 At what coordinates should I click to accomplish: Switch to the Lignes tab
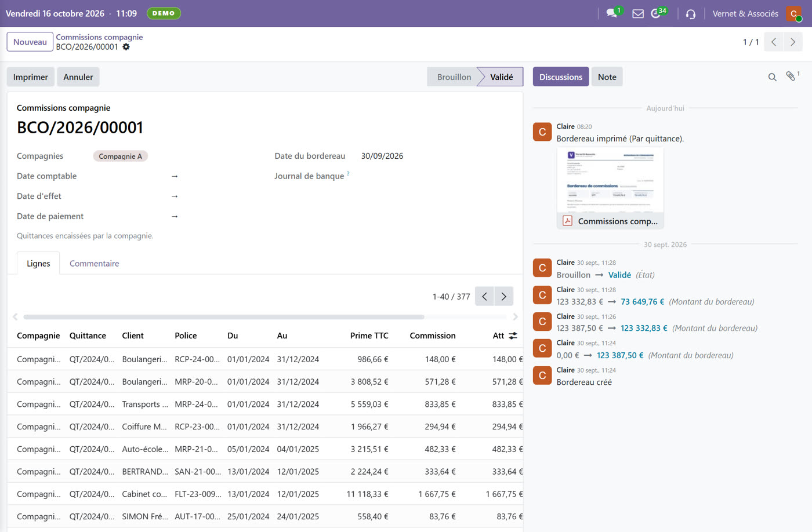click(x=38, y=263)
